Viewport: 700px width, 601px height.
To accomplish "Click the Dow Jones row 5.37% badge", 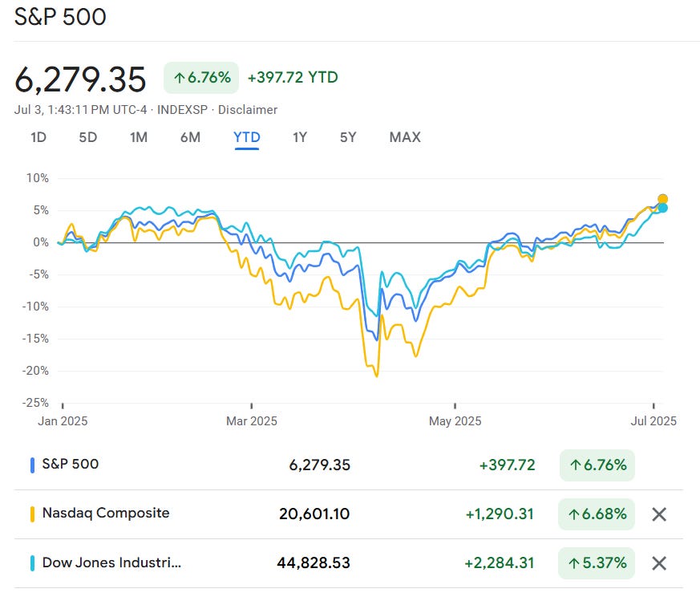I will pos(597,563).
